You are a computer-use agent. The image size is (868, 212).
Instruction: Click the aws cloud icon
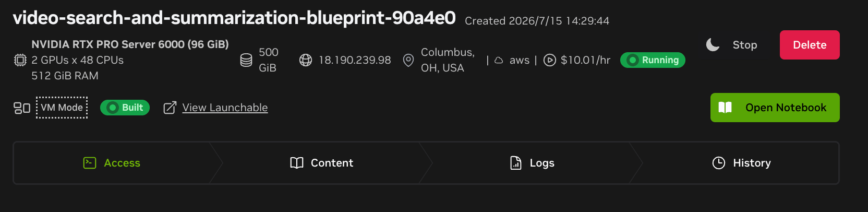click(499, 60)
